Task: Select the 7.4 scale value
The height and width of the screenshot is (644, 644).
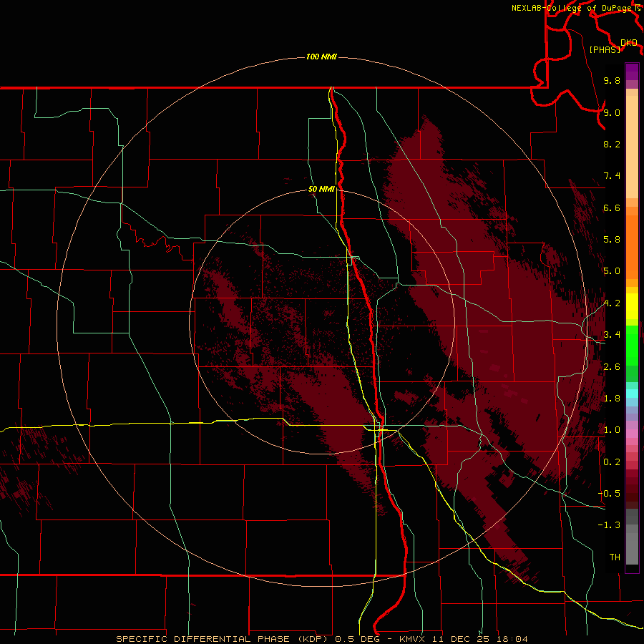Action: click(612, 176)
